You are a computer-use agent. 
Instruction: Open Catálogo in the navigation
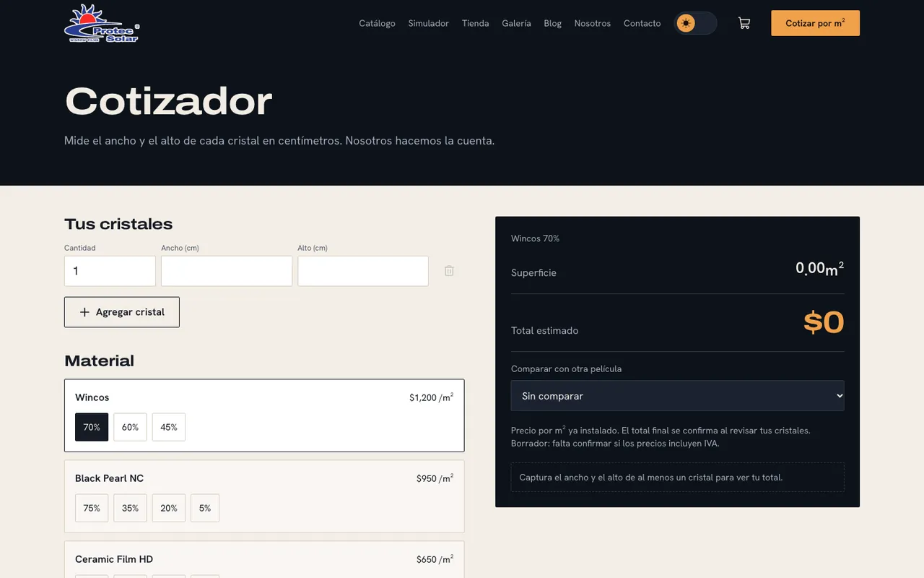[x=377, y=23]
